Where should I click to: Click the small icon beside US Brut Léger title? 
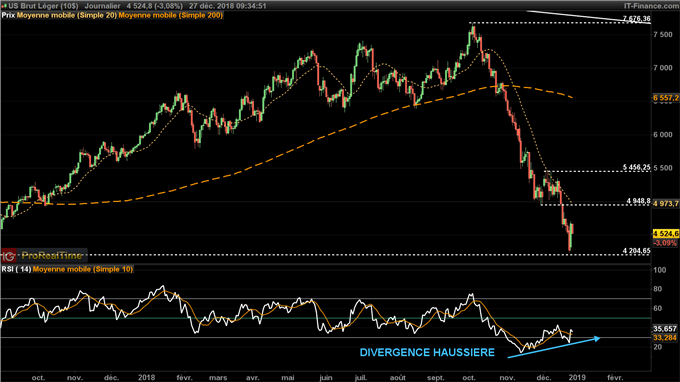tap(4, 6)
